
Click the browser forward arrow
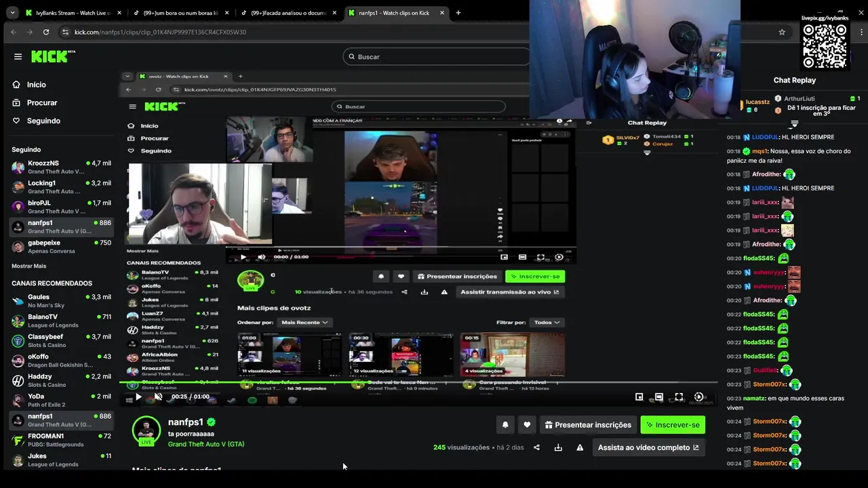pos(30,32)
